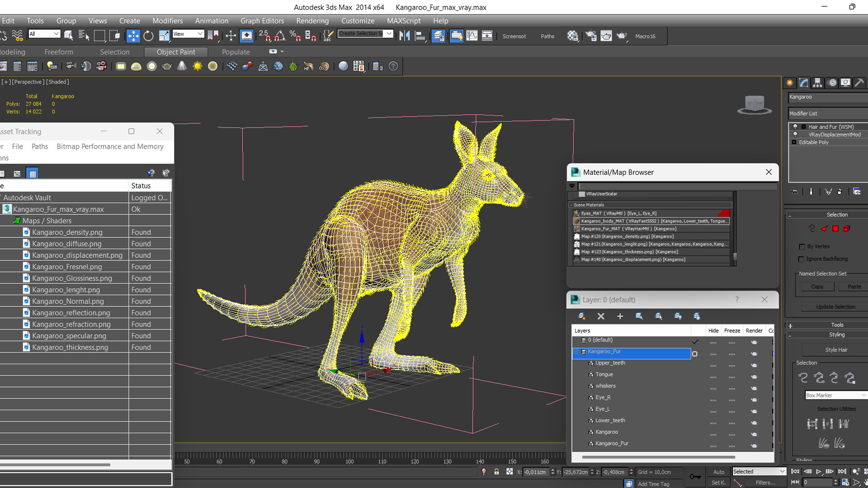Open the MAXScript menu
Image resolution: width=868 pixels, height=488 pixels.
(404, 21)
